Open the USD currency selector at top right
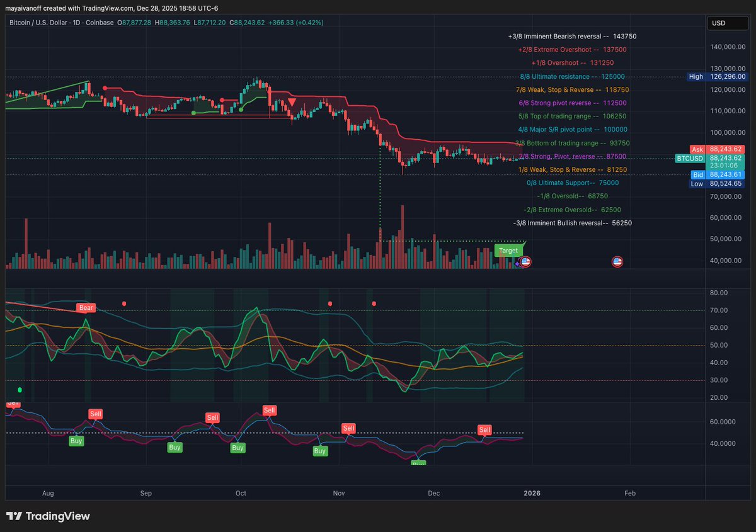Viewport: 756px width, 532px height. coord(728,23)
